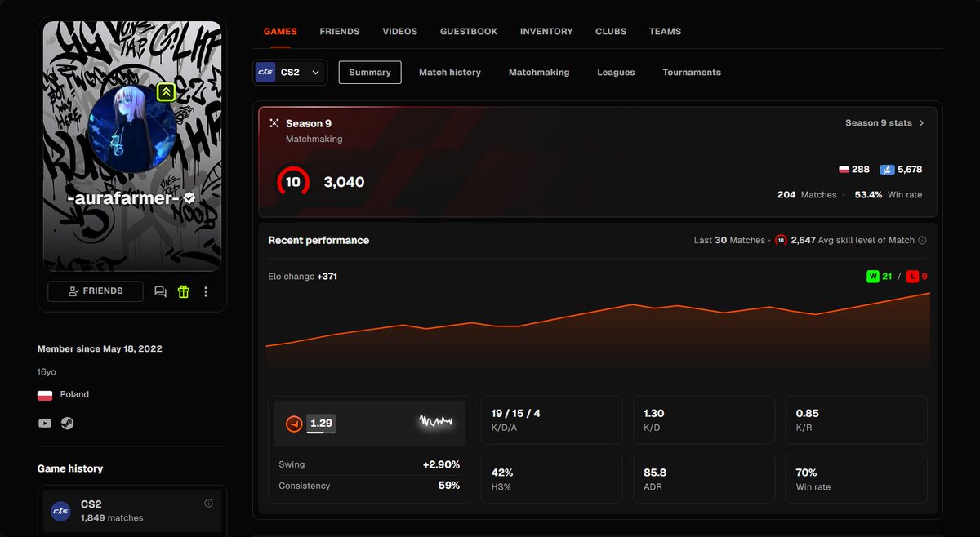Click the white waveform sparkline graphic
The height and width of the screenshot is (537, 980).
(435, 422)
